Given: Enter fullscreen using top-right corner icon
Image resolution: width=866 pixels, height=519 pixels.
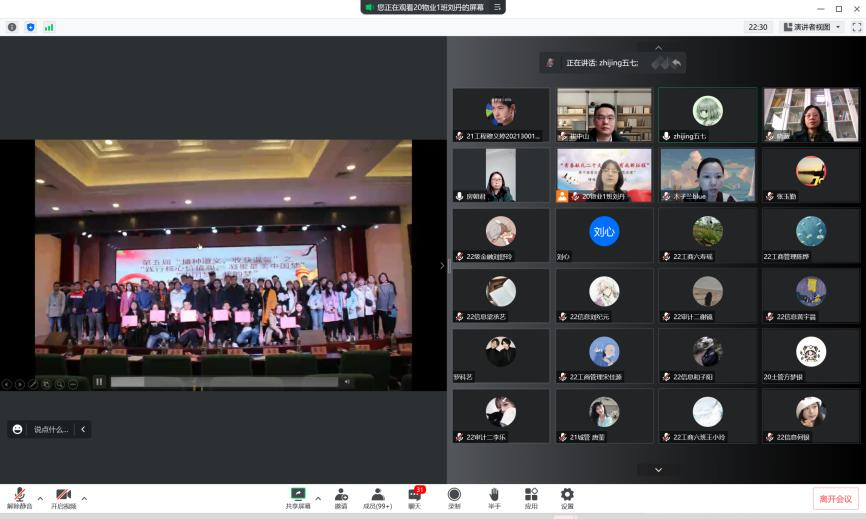Looking at the screenshot, I should [x=855, y=27].
